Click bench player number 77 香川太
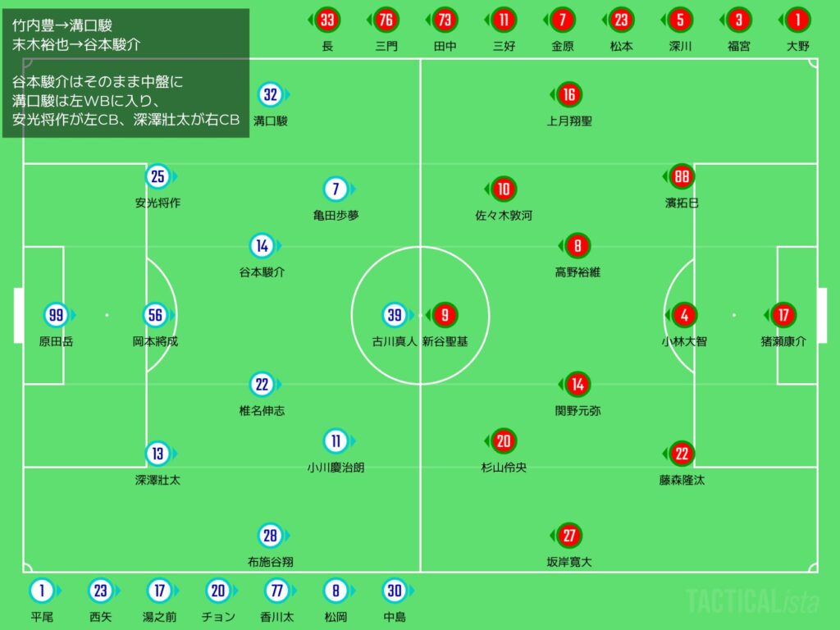Image resolution: width=840 pixels, height=630 pixels. pos(276,591)
